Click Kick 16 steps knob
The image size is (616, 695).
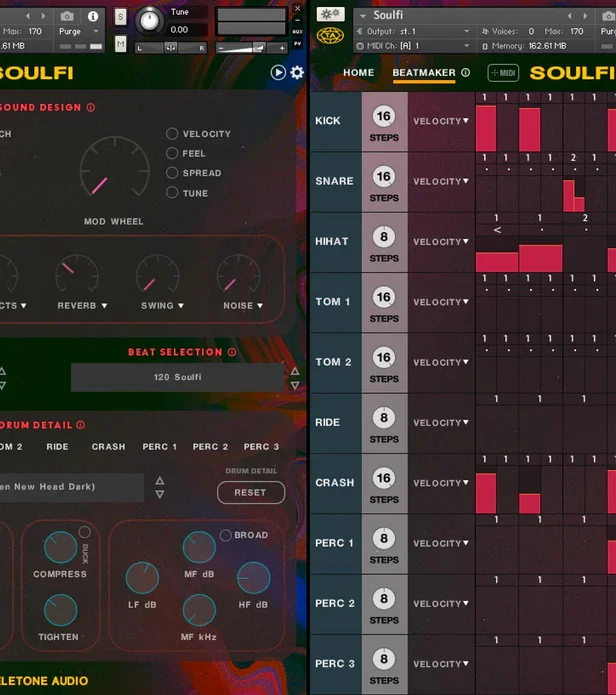tap(384, 116)
